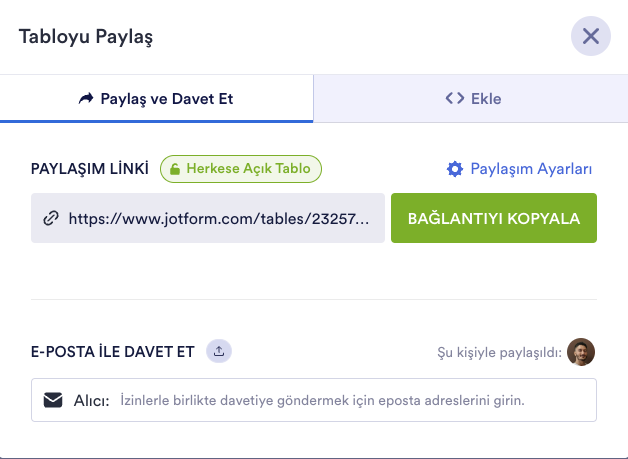Click the Herkese Açık Tablo badge

click(241, 169)
